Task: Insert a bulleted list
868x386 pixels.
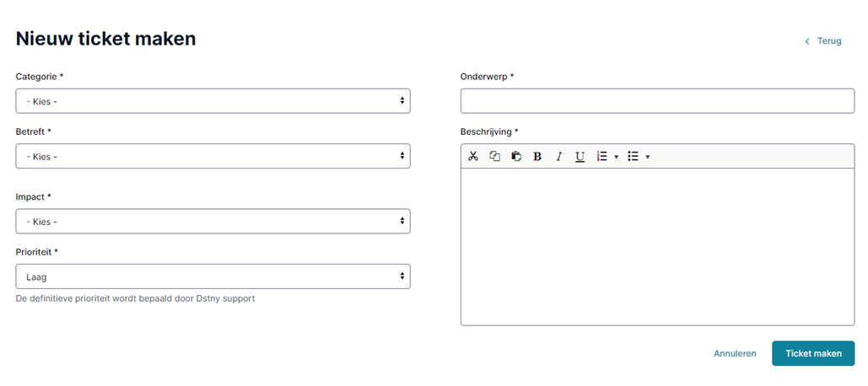Action: pos(633,157)
